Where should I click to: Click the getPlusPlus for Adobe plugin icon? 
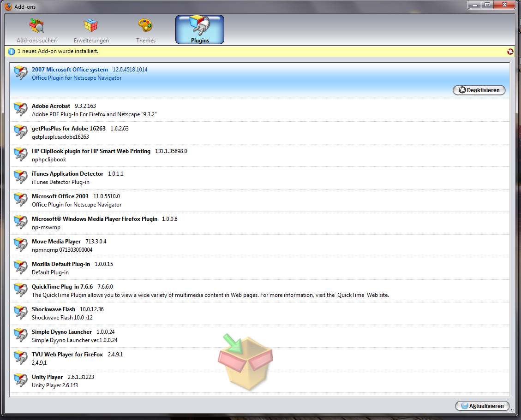tap(21, 131)
